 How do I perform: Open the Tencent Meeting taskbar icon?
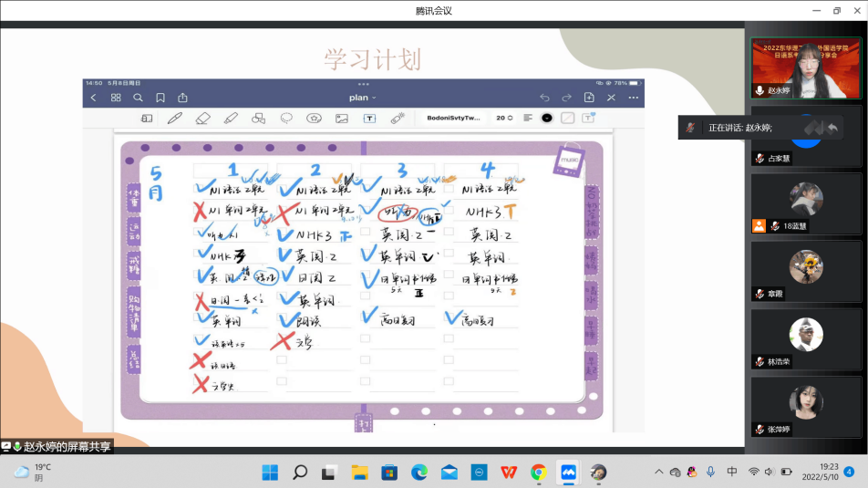(x=568, y=472)
